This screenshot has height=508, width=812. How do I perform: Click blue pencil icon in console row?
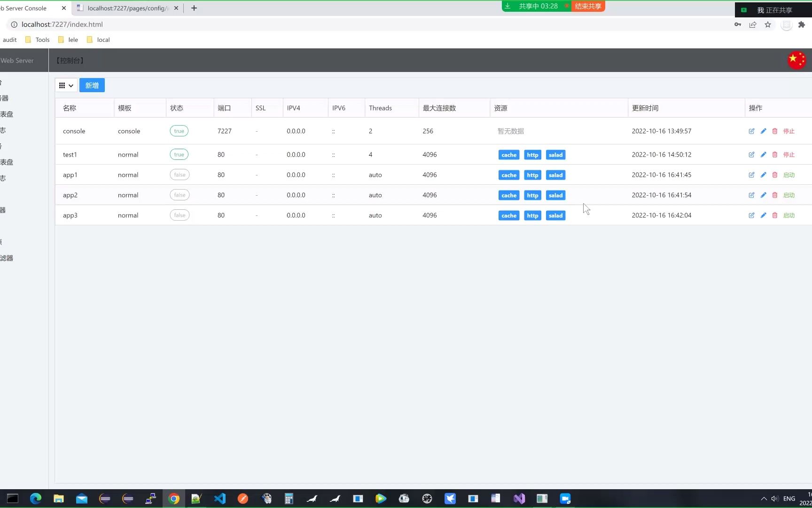[763, 131]
